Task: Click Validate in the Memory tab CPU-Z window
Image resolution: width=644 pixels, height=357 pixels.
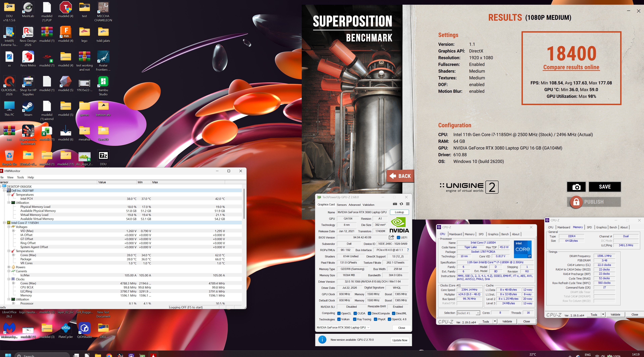Action: point(615,315)
